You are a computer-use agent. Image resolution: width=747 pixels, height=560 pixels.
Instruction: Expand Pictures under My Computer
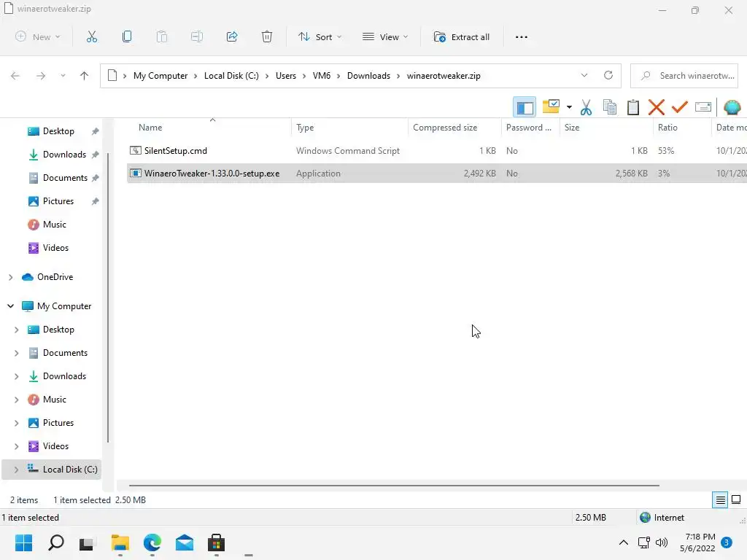[16, 423]
